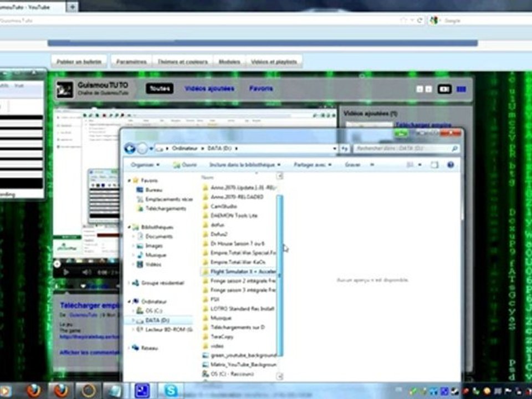Open Thèmes et couleurs tab
Image resolution: width=532 pixels, height=399 pixels.
pyautogui.click(x=182, y=62)
